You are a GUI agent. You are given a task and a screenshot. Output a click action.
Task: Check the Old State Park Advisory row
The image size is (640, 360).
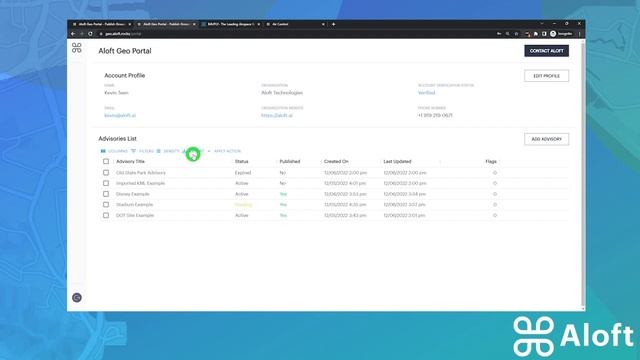[106, 173]
